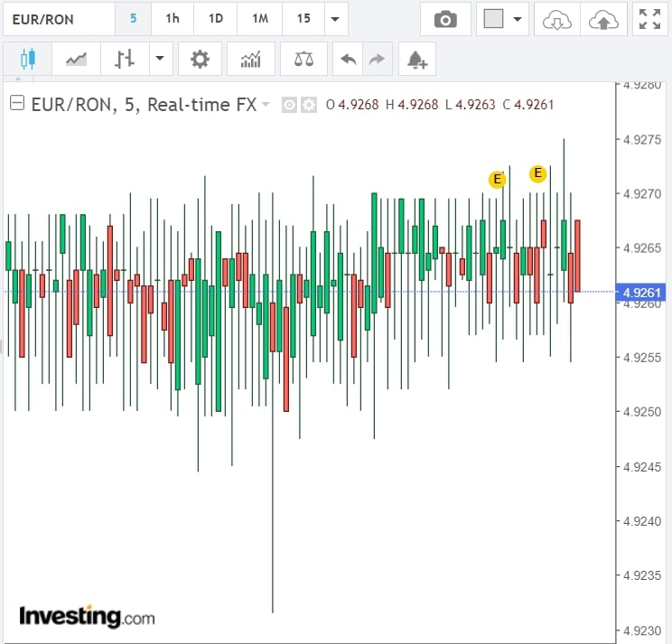The height and width of the screenshot is (644, 672).
Task: Select the candlestick chart style
Action: pos(27,60)
